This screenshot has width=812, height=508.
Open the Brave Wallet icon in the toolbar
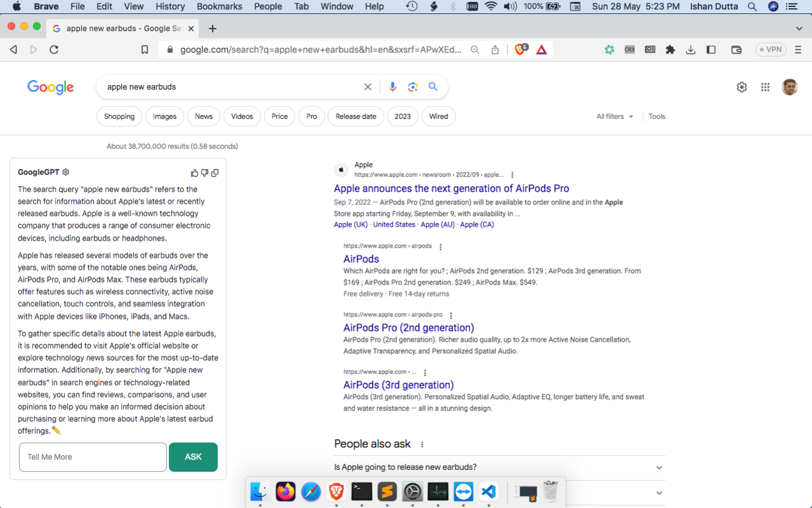click(x=736, y=49)
